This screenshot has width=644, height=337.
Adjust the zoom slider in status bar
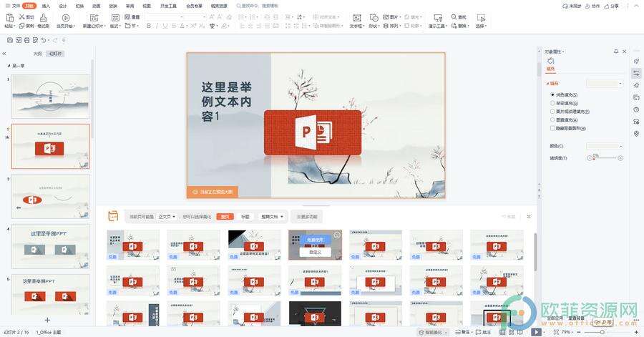(x=601, y=332)
